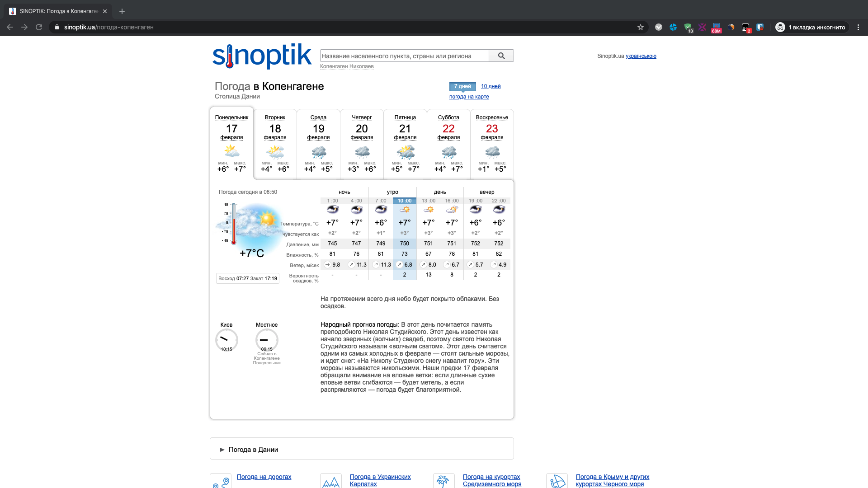This screenshot has width=868, height=488.
Task: Open the search magnifier icon
Action: click(x=501, y=56)
